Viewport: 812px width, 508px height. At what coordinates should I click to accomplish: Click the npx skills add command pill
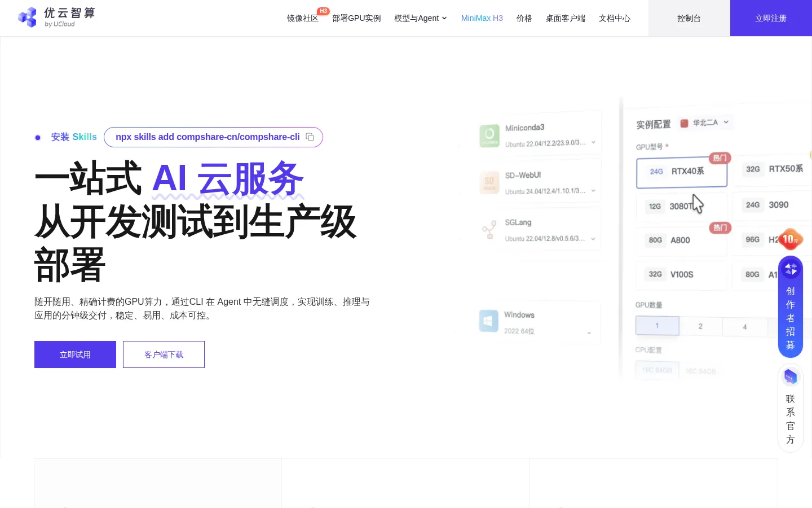[213, 137]
